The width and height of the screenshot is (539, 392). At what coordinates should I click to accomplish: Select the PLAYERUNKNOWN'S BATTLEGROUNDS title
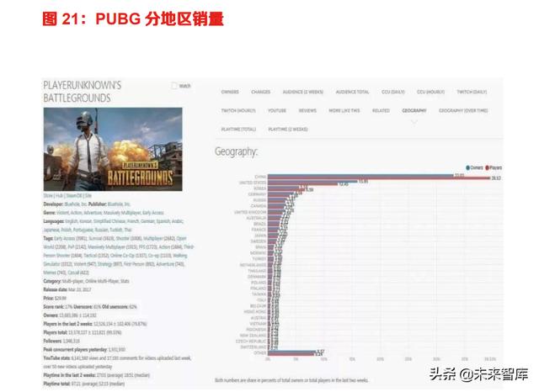coord(83,92)
